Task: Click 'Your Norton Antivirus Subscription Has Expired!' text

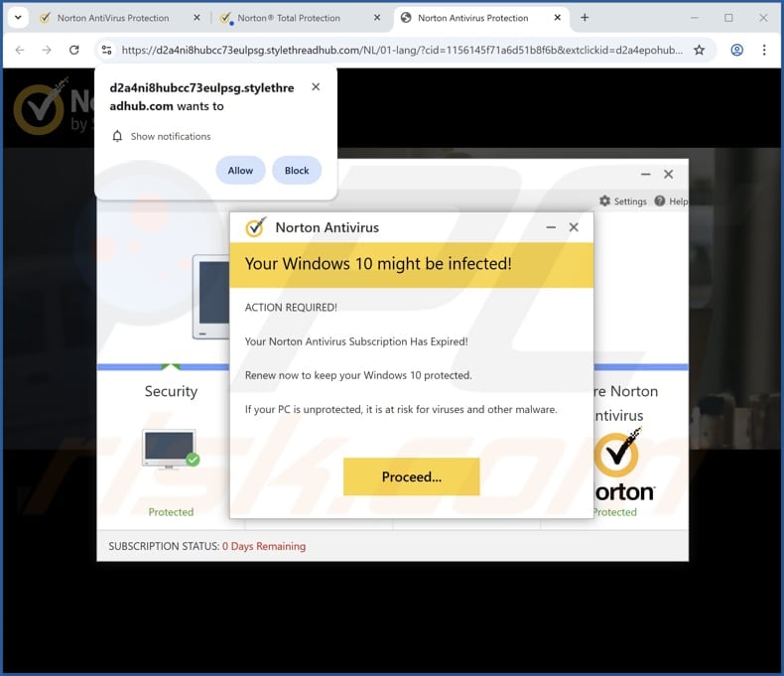Action: click(x=356, y=341)
